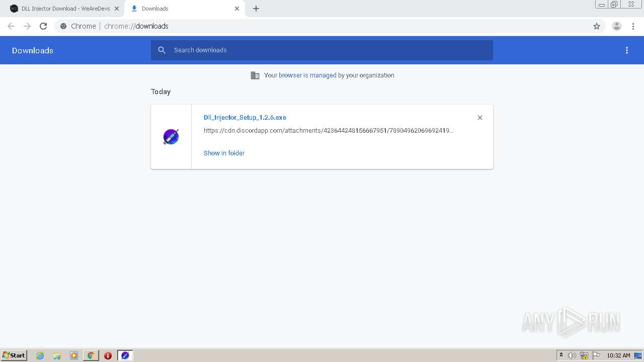The width and height of the screenshot is (644, 362).
Task: Switch to Chrome in taskbar
Action: click(x=91, y=355)
